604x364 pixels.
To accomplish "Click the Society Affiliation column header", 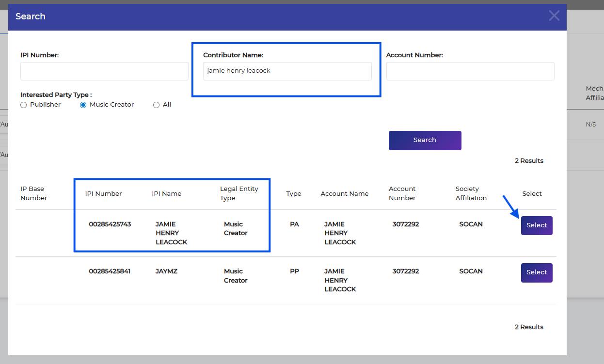I will 471,193.
